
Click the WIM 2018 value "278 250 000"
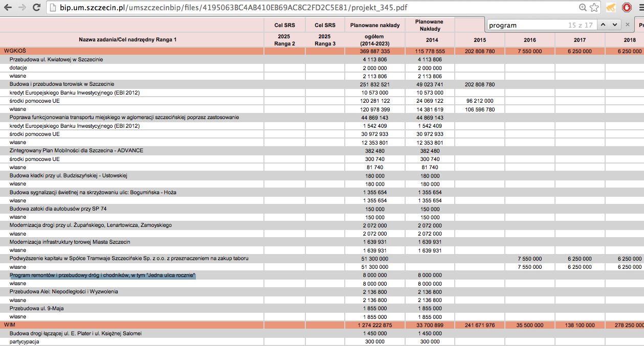(630, 325)
